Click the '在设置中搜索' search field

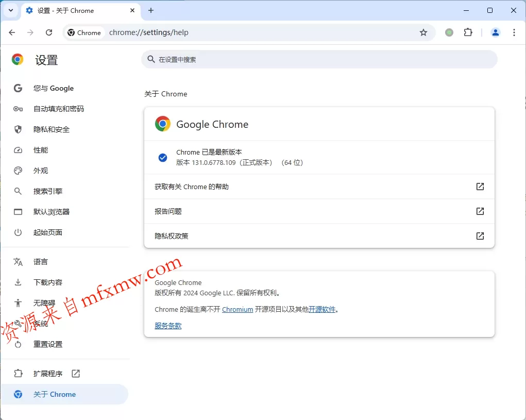(319, 59)
